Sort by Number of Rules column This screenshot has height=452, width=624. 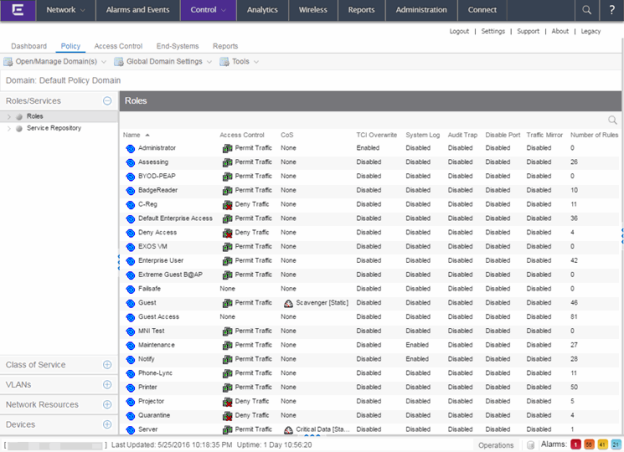click(x=594, y=135)
